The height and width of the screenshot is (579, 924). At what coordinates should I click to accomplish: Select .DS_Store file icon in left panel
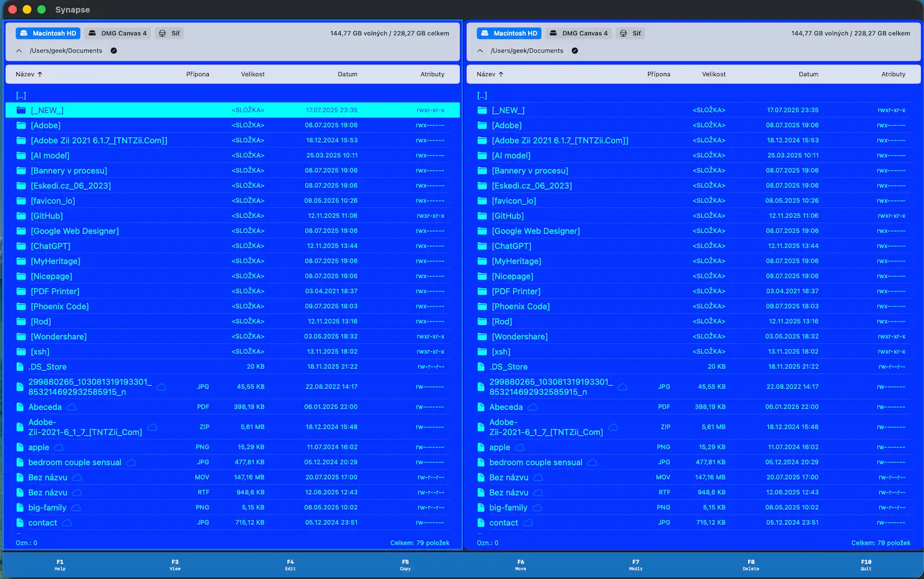click(x=20, y=367)
